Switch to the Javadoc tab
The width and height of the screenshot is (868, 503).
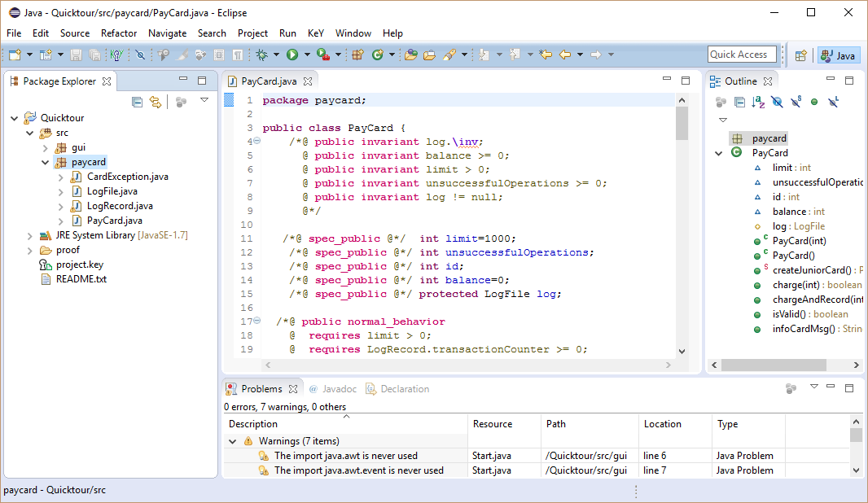click(x=333, y=389)
